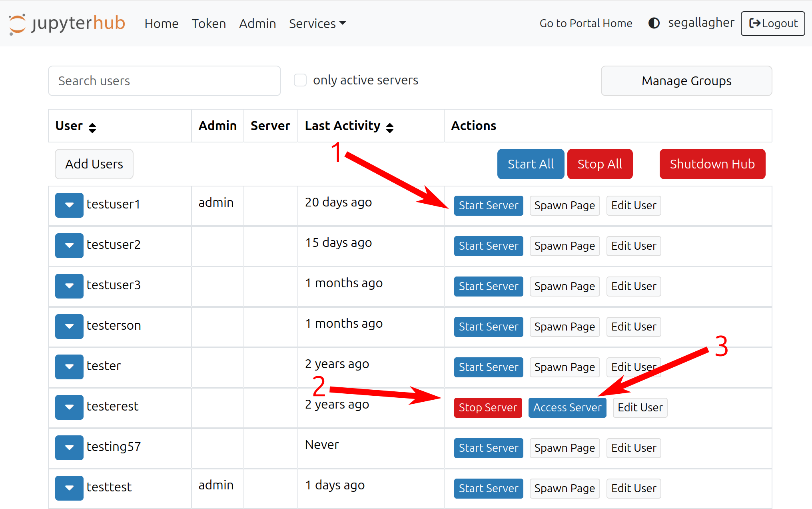Open Spawn Page for testing57

[565, 448]
